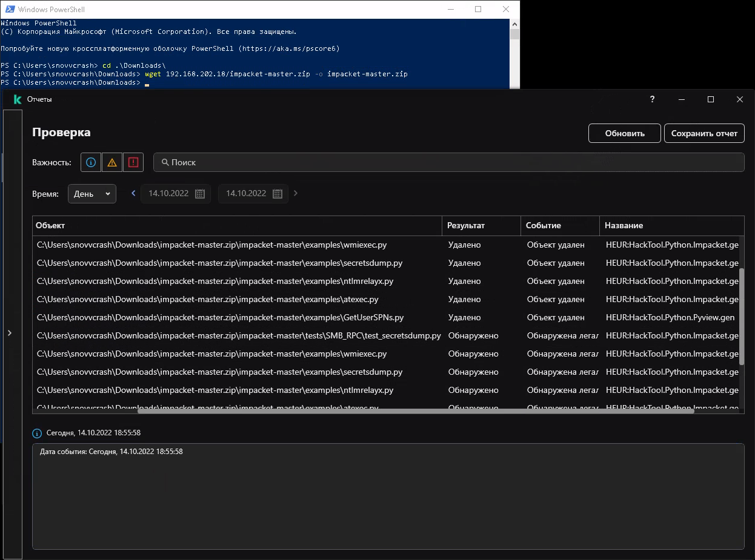The height and width of the screenshot is (560, 755).
Task: Click the info icon beside the event timestamp
Action: coord(36,433)
